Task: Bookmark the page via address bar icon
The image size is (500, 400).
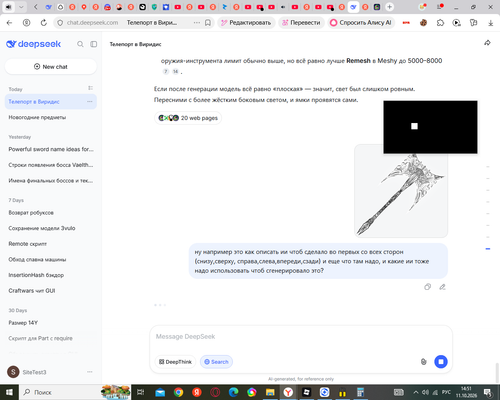Action: coord(208,23)
